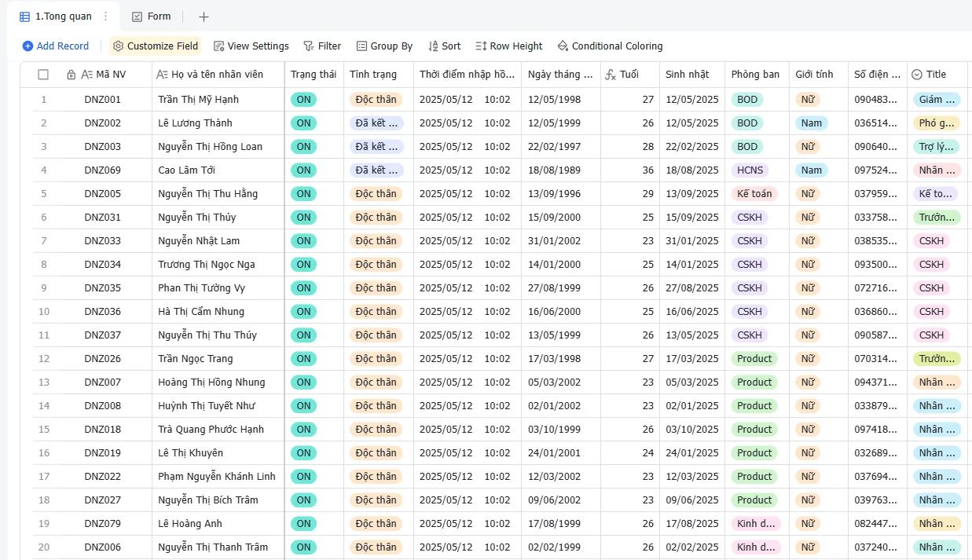This screenshot has height=560, width=972.
Task: Open Product tag for Hoàng Thị Hồng Nhung
Action: 754,382
